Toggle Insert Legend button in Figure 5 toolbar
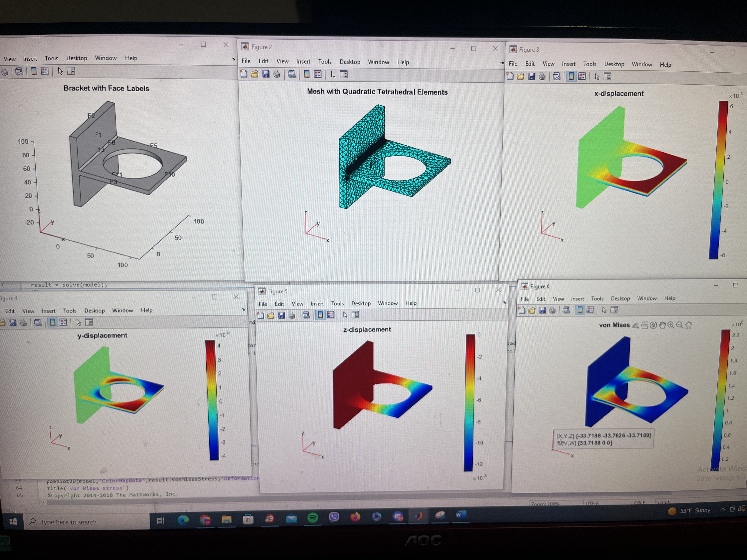 click(331, 315)
